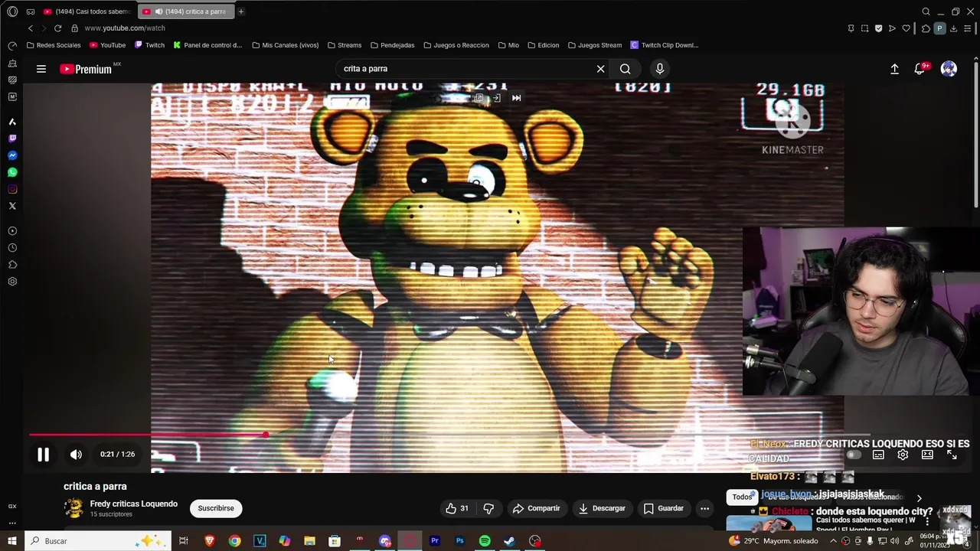This screenshot has height=551, width=980.
Task: Exit fullscreen with the arrows icon
Action: (x=952, y=455)
